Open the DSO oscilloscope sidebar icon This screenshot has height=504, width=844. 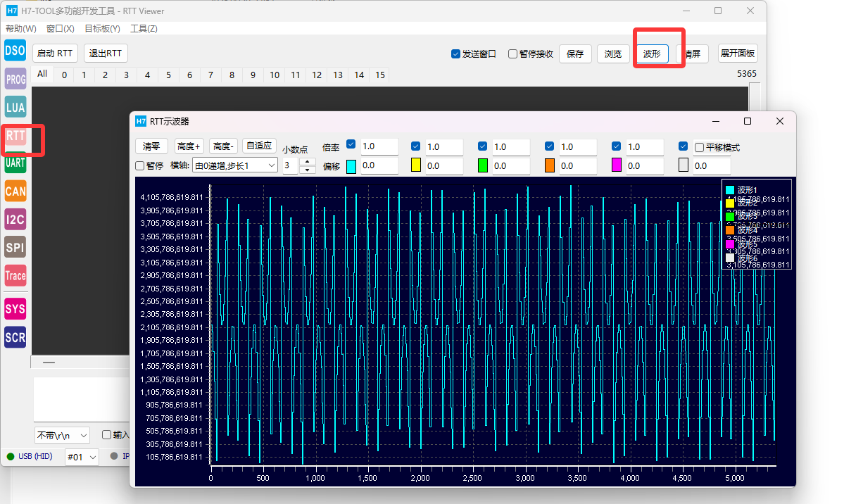click(15, 51)
